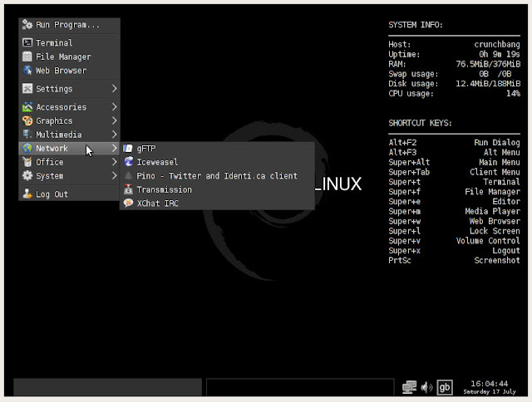Click the "Screenshot" shortcut text
Screen dimensions: 532x402
point(497,260)
